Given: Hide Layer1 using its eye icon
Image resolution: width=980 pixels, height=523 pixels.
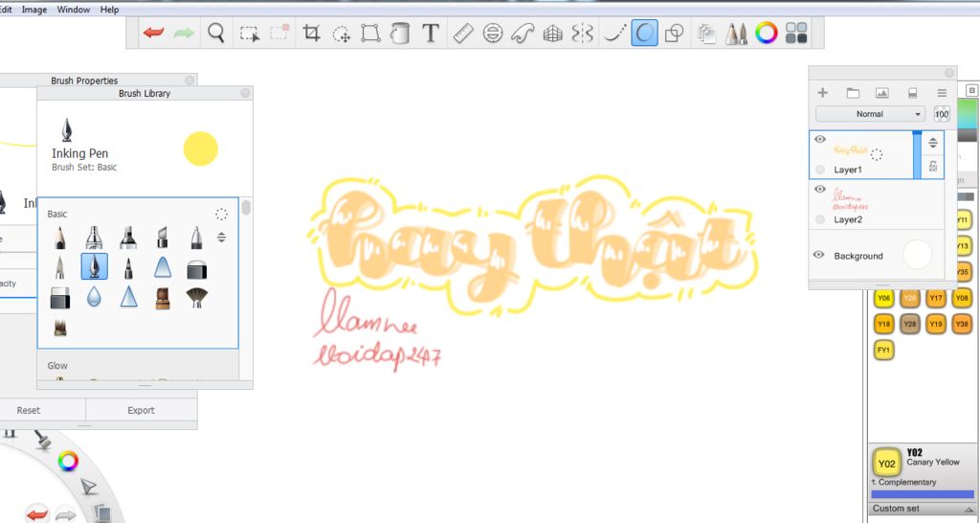Looking at the screenshot, I should pyautogui.click(x=820, y=139).
